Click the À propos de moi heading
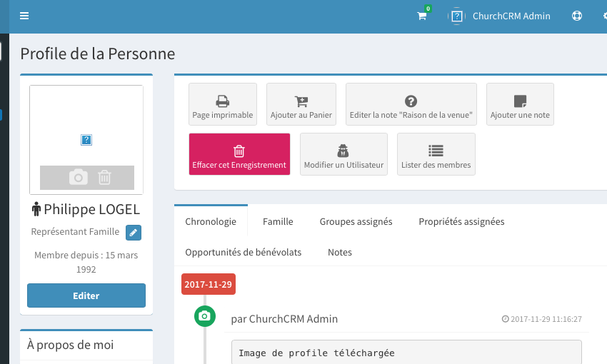This screenshot has height=364, width=607. [x=70, y=345]
